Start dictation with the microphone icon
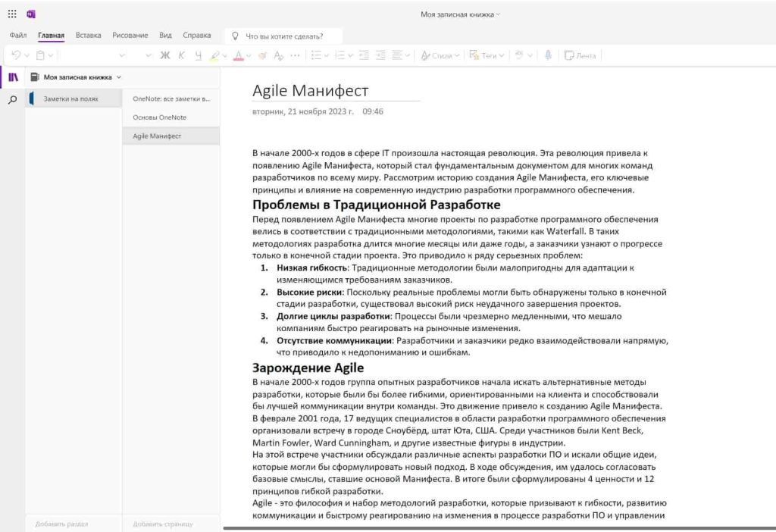The image size is (776, 532). (x=548, y=55)
